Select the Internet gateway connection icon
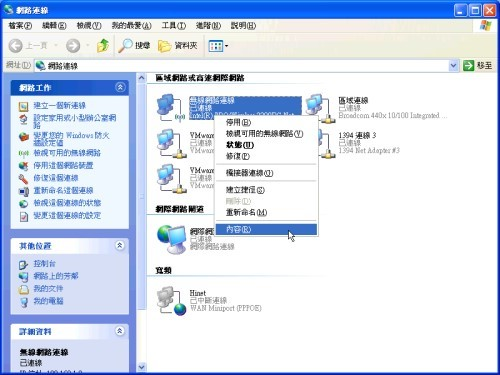 (x=171, y=239)
